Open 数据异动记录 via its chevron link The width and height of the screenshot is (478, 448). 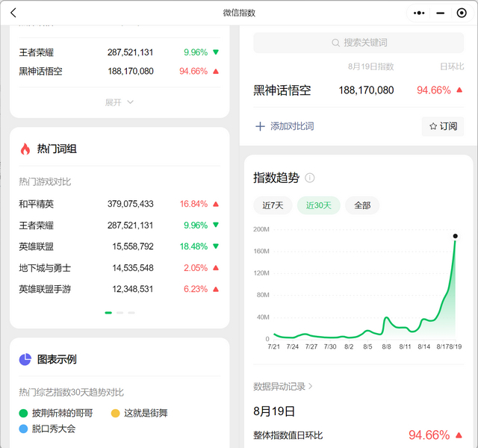(283, 387)
